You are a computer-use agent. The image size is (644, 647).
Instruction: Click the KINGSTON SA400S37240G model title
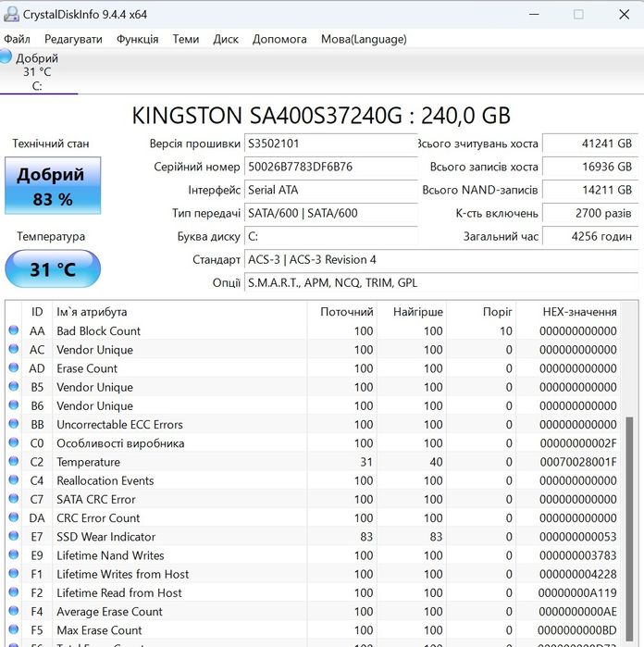tap(321, 116)
